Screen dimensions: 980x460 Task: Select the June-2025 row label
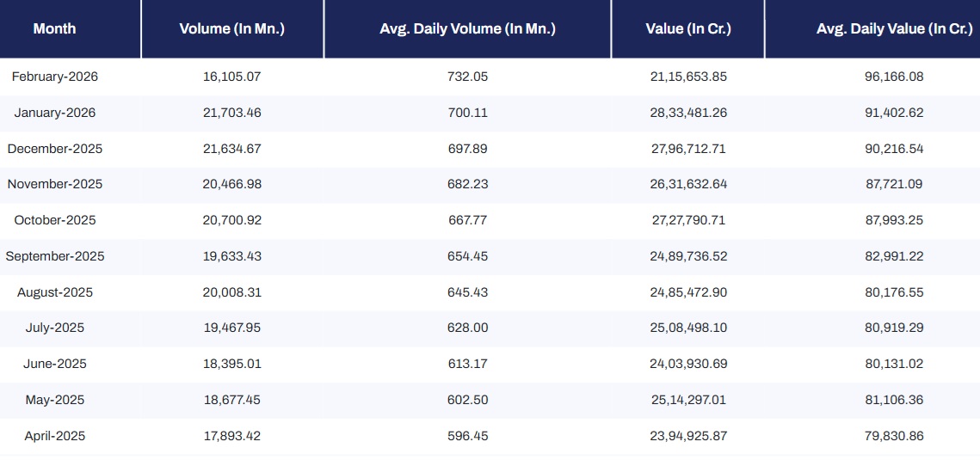[x=55, y=364]
